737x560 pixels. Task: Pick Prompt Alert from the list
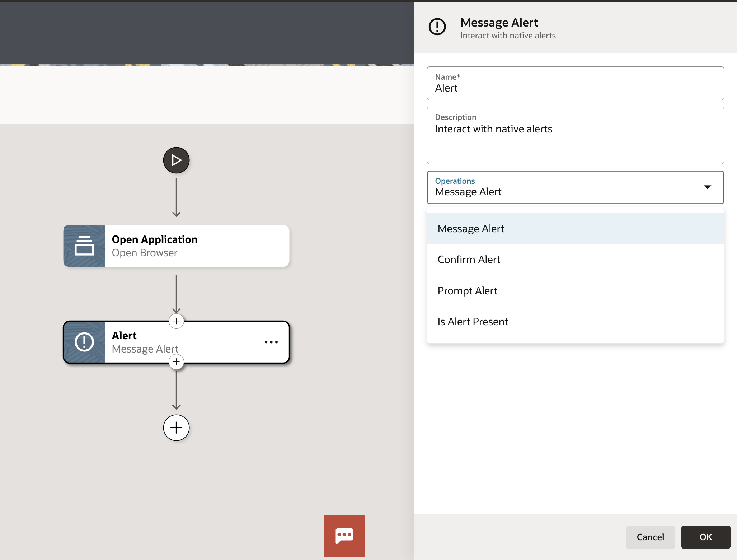(x=467, y=291)
